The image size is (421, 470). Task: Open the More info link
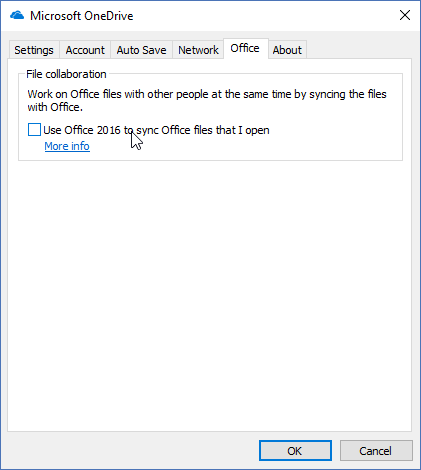(x=67, y=146)
